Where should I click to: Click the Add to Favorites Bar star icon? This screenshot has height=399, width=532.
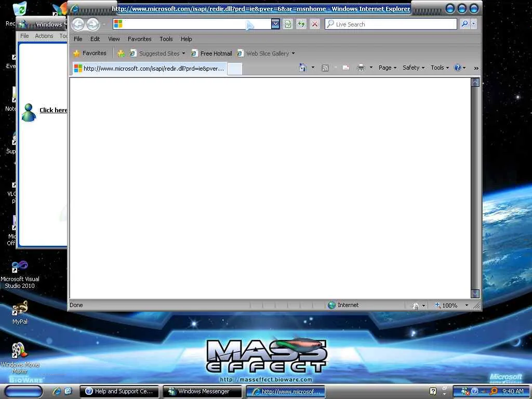pyautogui.click(x=121, y=54)
